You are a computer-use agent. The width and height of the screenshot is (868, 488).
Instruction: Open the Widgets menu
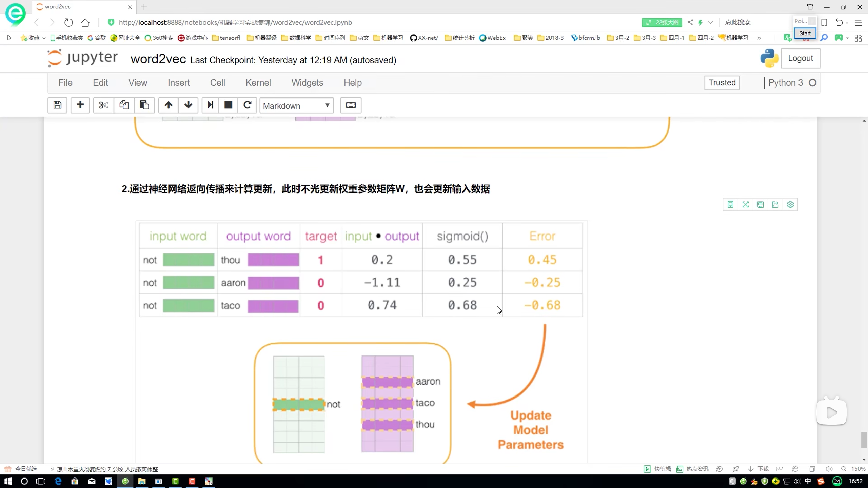pos(307,83)
